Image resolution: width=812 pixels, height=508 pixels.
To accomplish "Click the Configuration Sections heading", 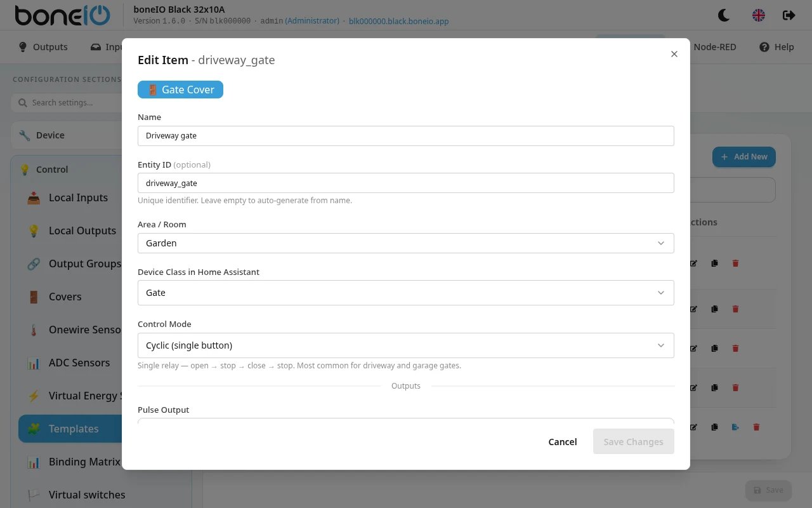I will (67, 79).
